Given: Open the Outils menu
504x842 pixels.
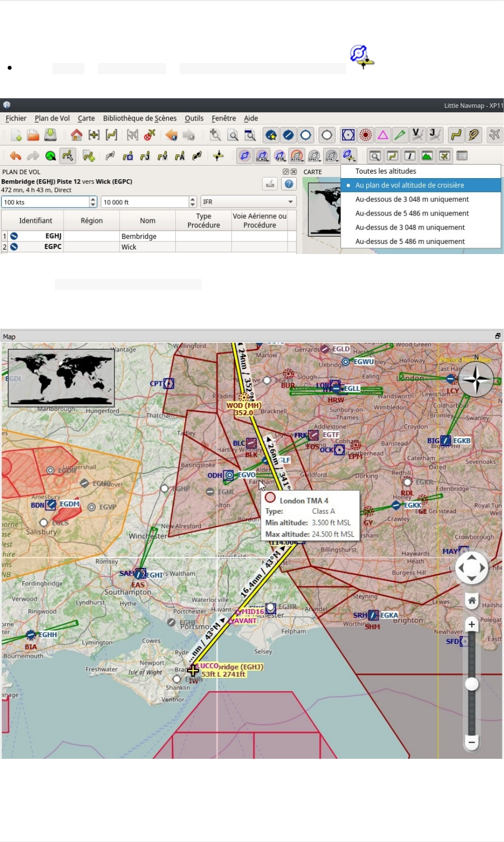Looking at the screenshot, I should (x=194, y=118).
